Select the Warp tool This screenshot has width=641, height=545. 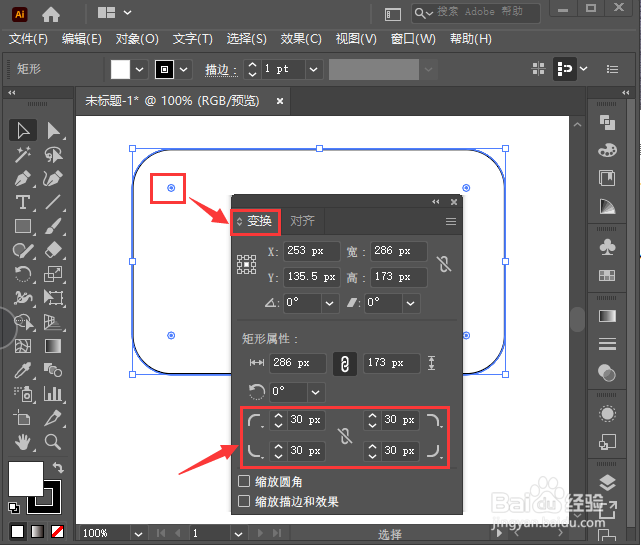tap(23, 298)
